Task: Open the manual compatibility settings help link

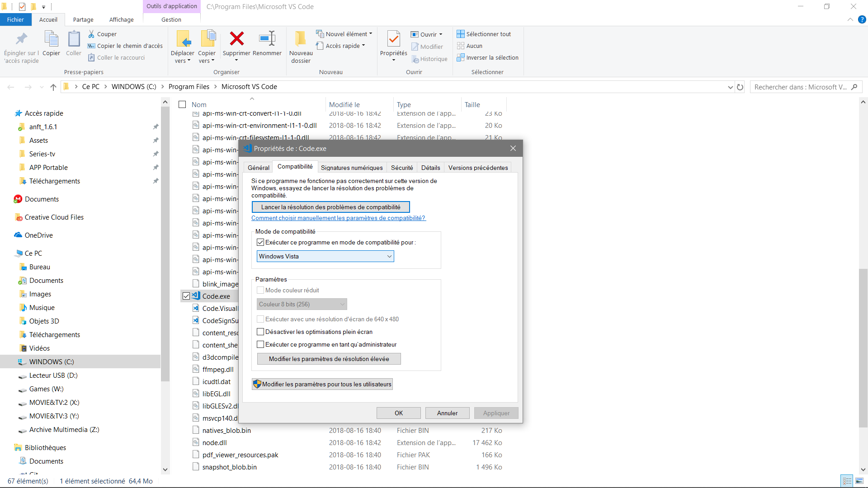Action: (338, 218)
